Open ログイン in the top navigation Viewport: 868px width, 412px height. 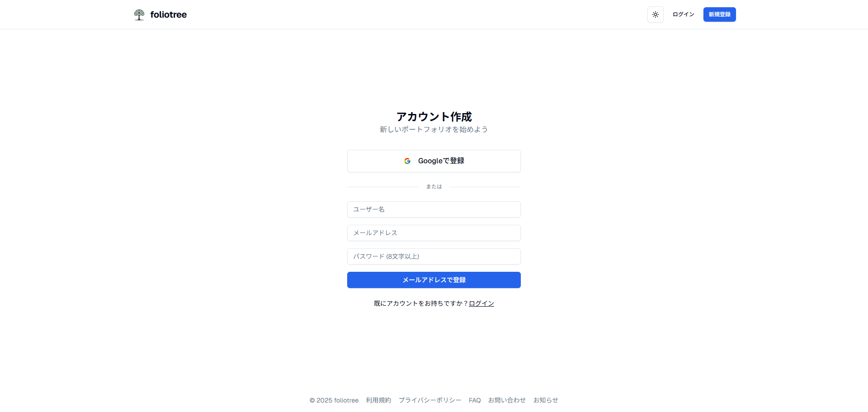(683, 14)
